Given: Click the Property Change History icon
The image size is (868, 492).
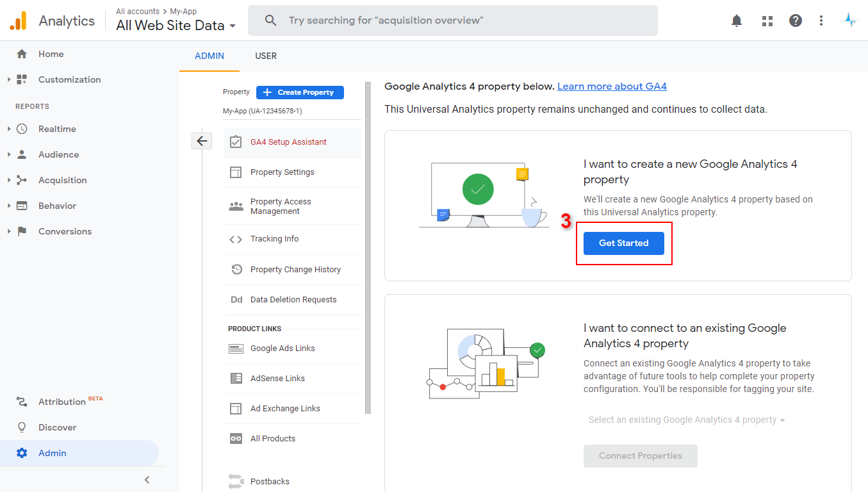Looking at the screenshot, I should coord(236,270).
